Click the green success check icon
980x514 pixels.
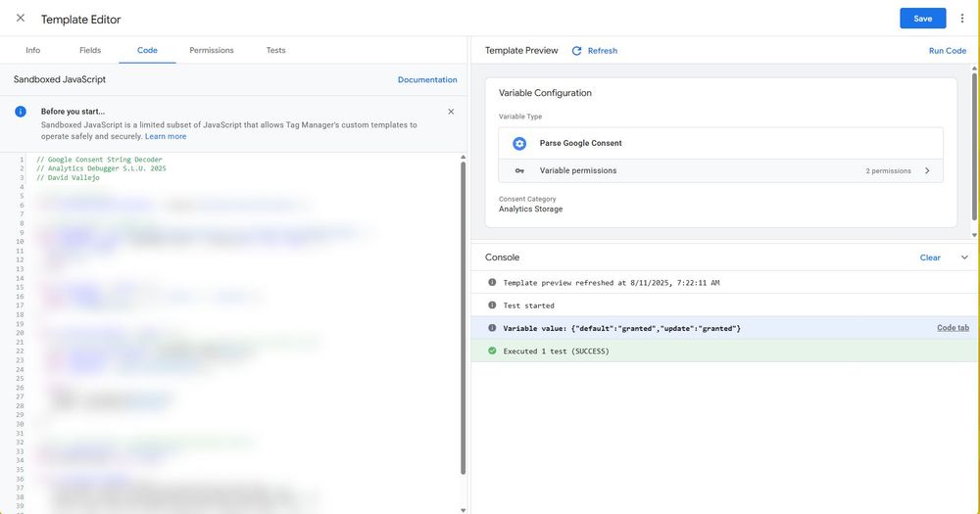click(x=492, y=351)
